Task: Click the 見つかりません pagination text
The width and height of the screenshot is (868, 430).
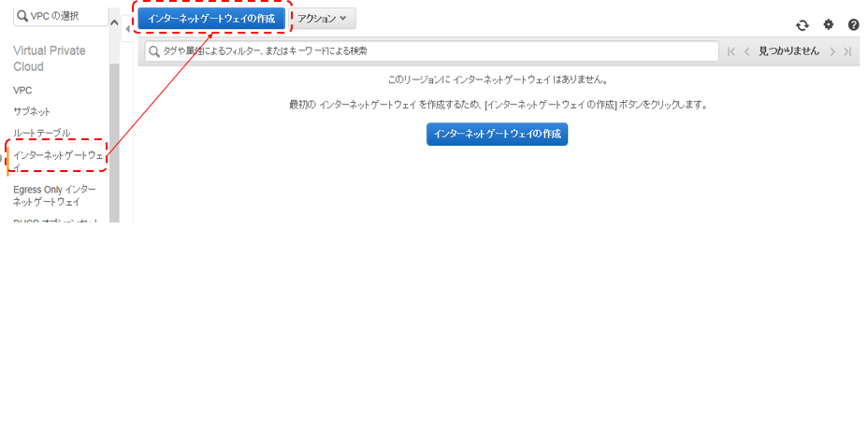Action: (x=788, y=51)
